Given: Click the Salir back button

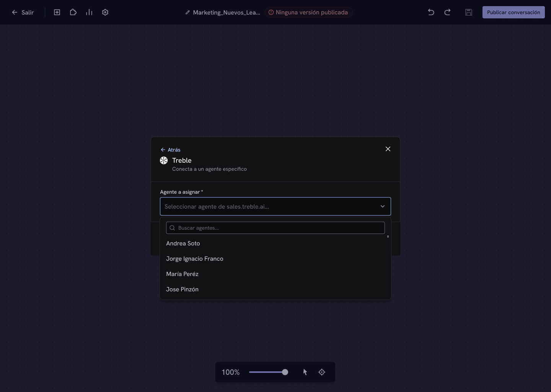Looking at the screenshot, I should 23,12.
